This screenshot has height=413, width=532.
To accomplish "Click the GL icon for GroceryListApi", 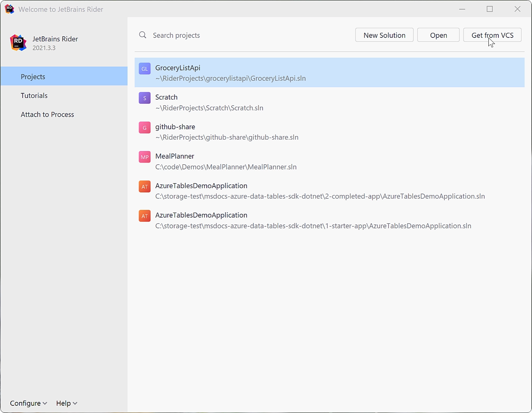I will 144,69.
